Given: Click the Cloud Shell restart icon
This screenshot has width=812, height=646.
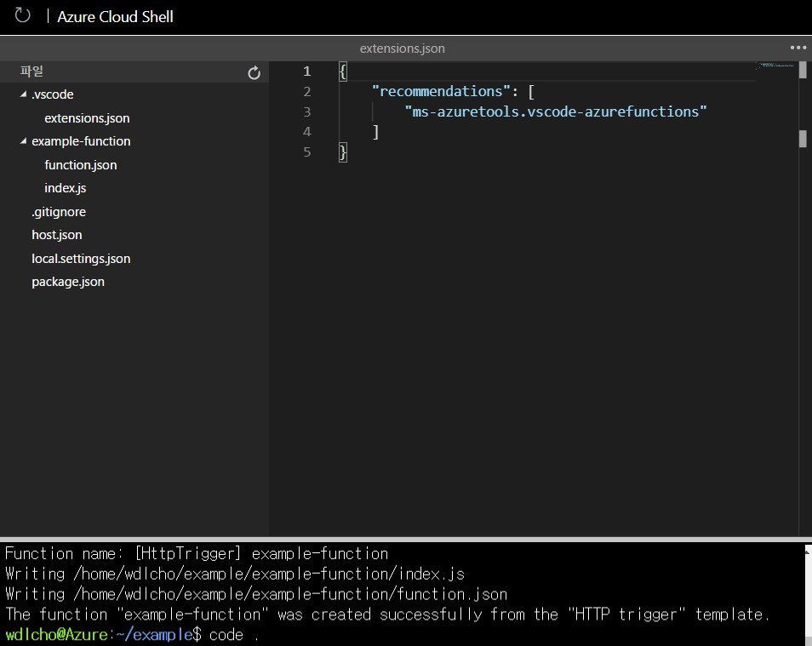Looking at the screenshot, I should point(23,15).
